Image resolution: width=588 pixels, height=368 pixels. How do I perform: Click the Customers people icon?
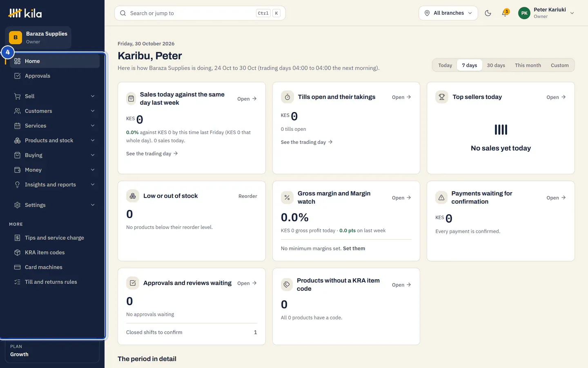point(17,111)
